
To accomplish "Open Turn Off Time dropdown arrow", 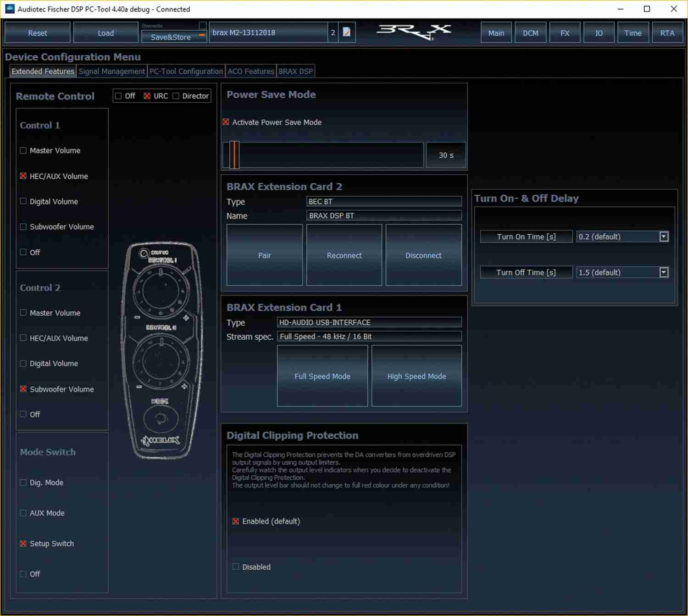I will click(x=664, y=272).
